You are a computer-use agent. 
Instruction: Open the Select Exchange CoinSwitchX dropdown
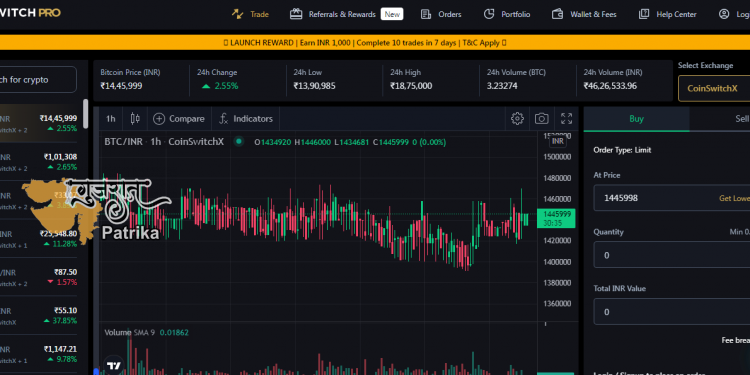(x=714, y=88)
